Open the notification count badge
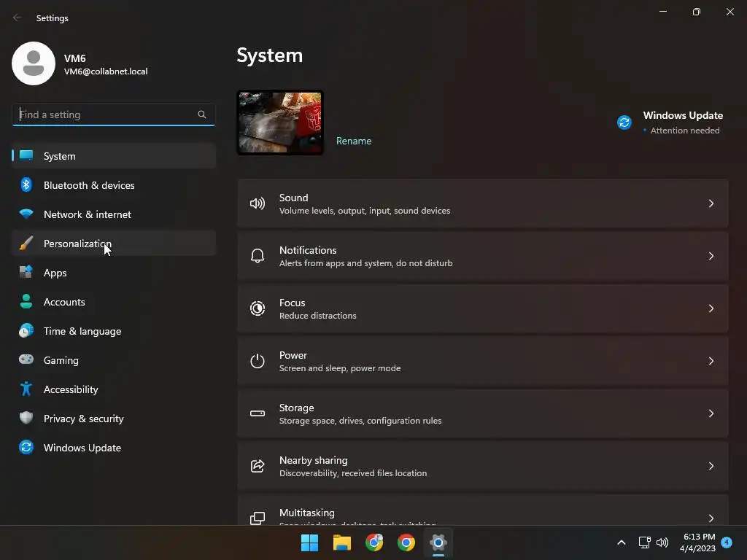Viewport: 747px width, 560px height. click(727, 542)
